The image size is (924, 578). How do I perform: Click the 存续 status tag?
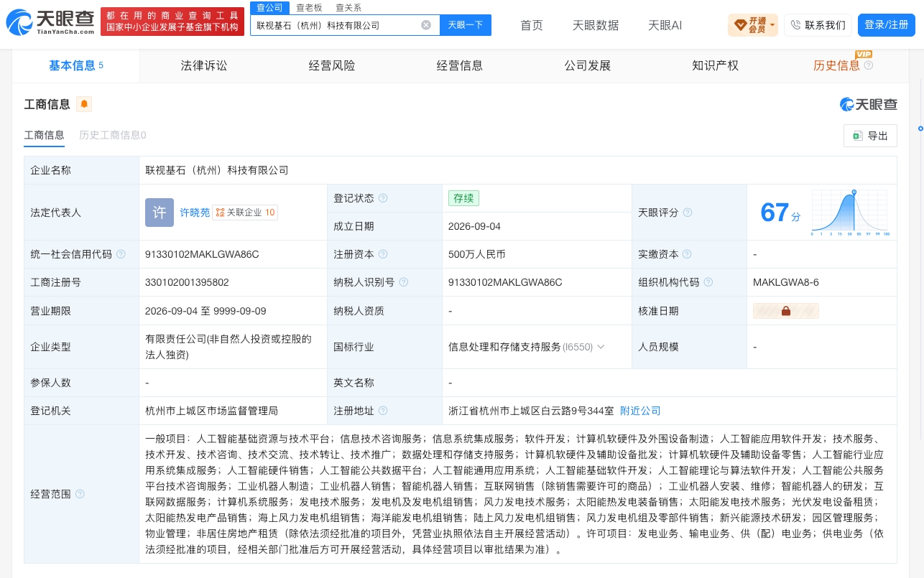463,198
